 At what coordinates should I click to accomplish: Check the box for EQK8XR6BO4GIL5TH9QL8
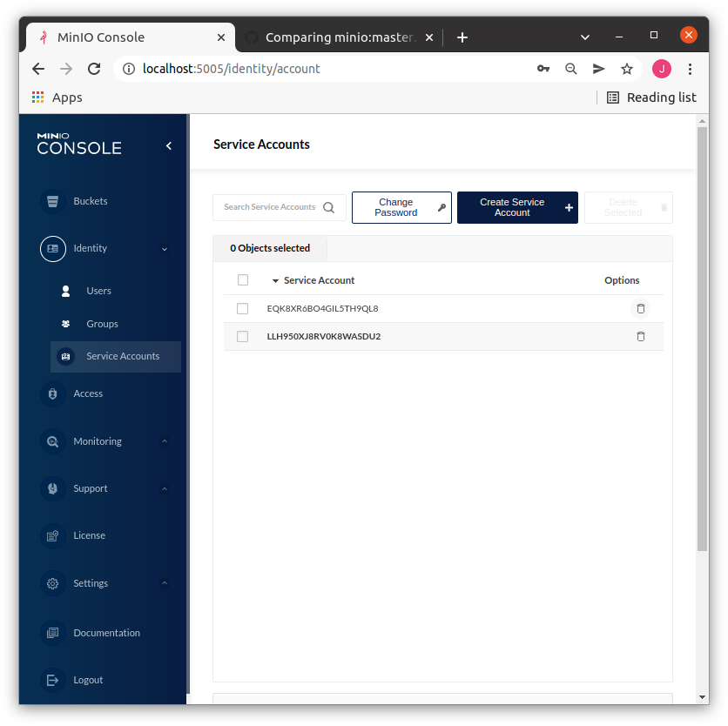(242, 309)
